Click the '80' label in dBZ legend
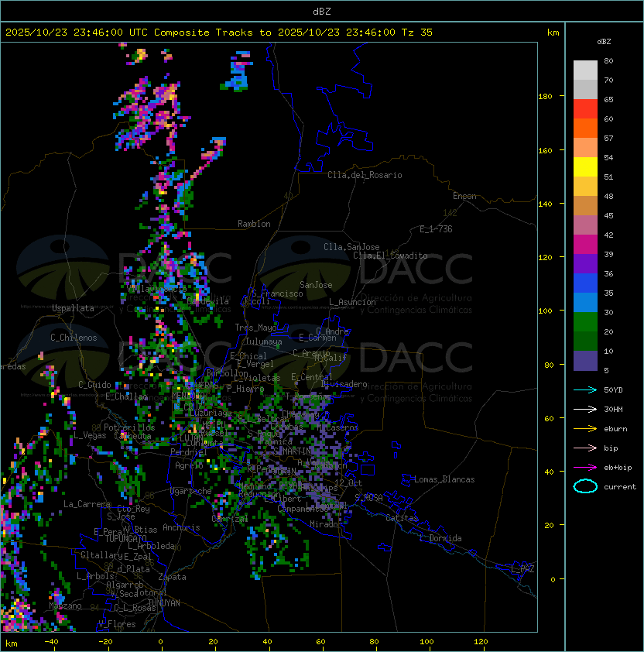The width and height of the screenshot is (644, 652). click(608, 60)
